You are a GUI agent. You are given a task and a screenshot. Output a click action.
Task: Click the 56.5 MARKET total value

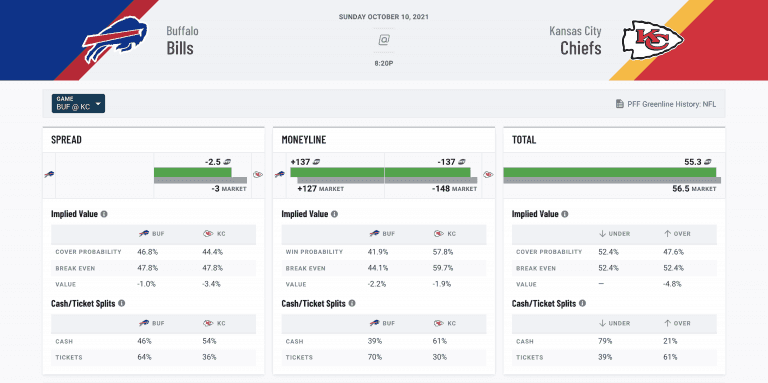click(x=694, y=189)
